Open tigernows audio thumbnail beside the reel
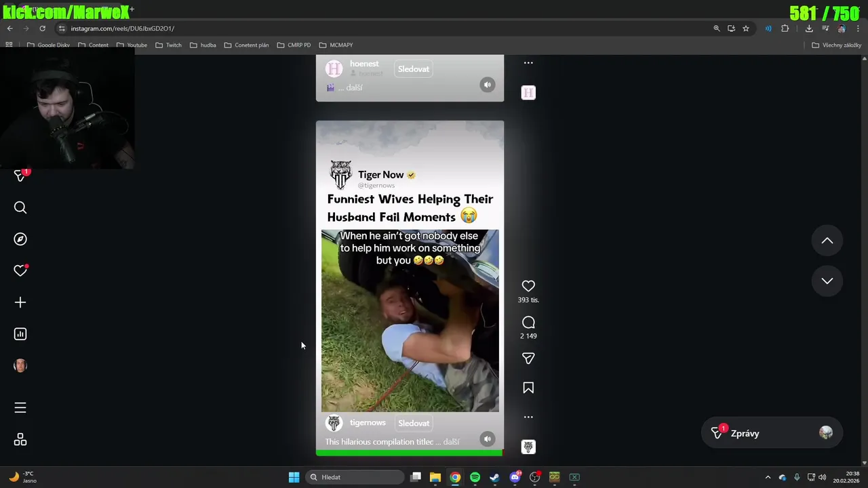This screenshot has height=488, width=868. [x=528, y=447]
